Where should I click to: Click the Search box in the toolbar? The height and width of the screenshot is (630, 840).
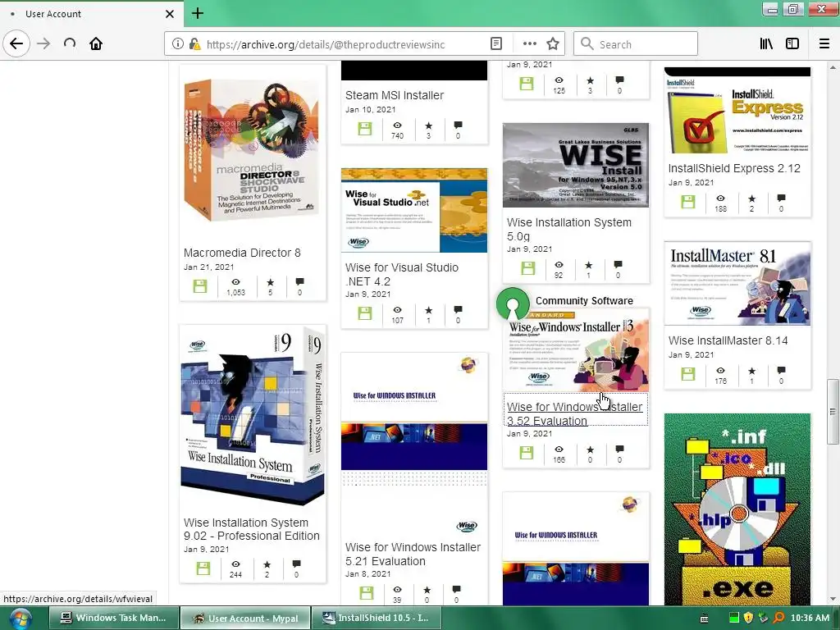click(636, 44)
